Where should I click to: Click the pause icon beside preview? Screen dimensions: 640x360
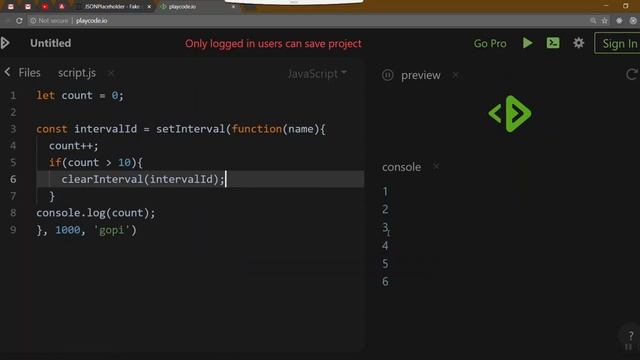(x=387, y=75)
